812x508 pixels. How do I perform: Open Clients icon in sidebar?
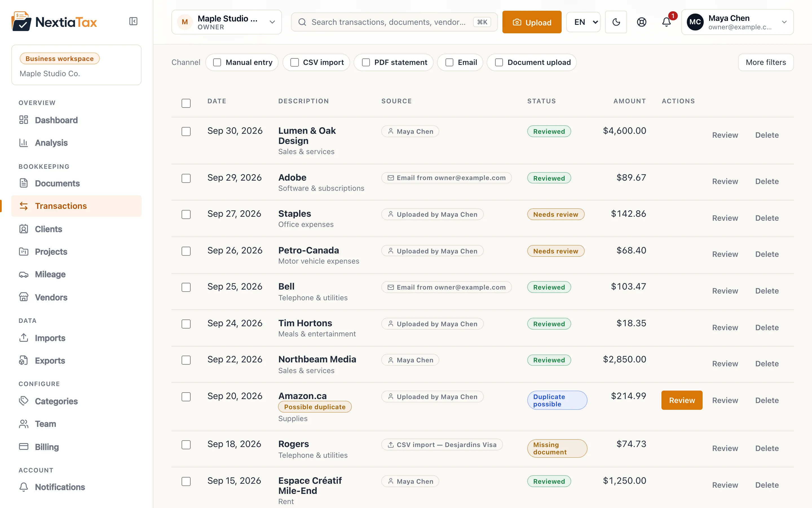click(23, 229)
